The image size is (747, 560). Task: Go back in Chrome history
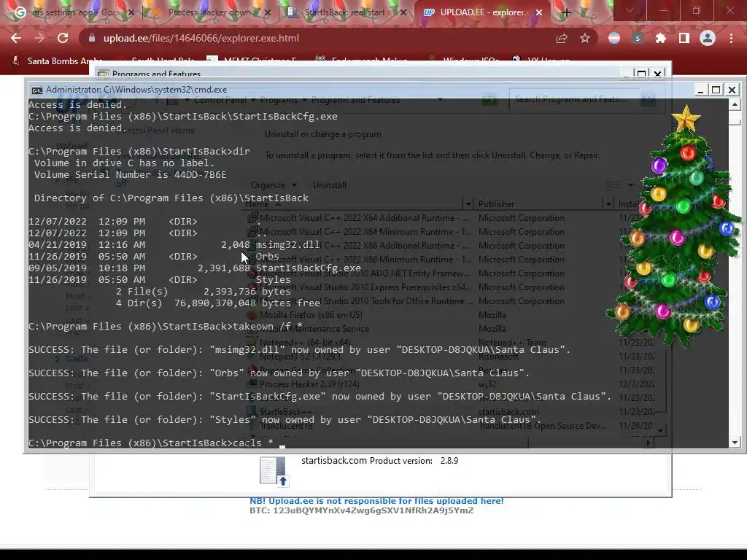click(16, 38)
